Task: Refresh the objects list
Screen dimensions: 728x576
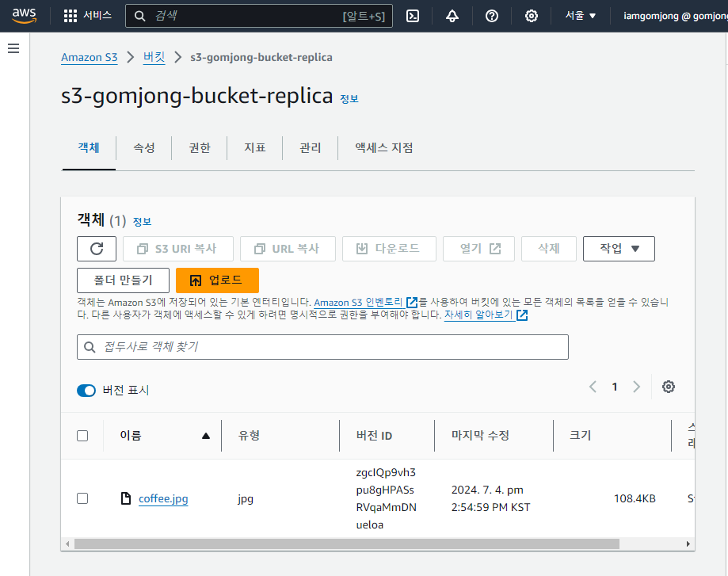Action: point(97,249)
